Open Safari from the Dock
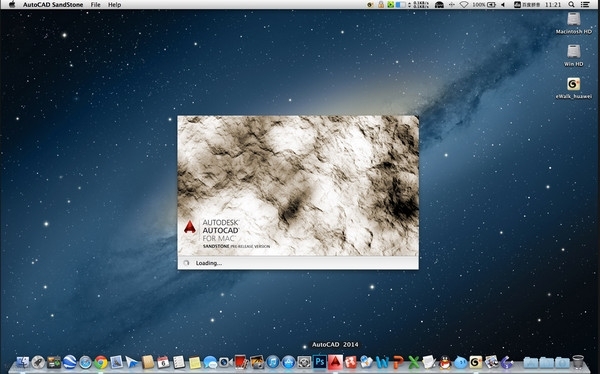The image size is (600, 374). 85,362
